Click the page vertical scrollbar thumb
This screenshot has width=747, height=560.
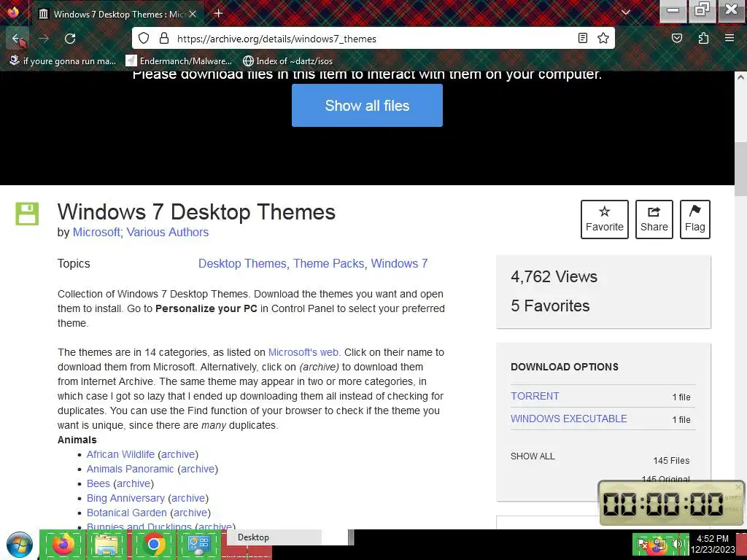(x=741, y=168)
